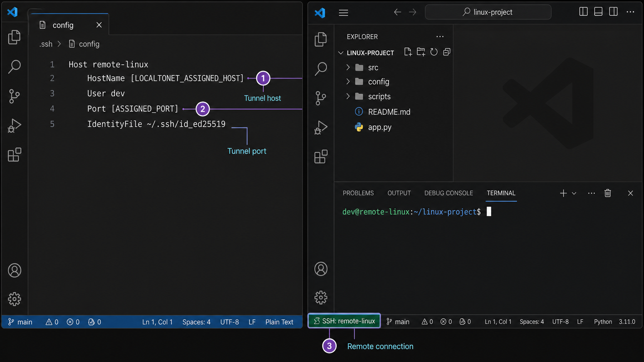
Task: Click main branch in left status bar
Action: point(20,322)
